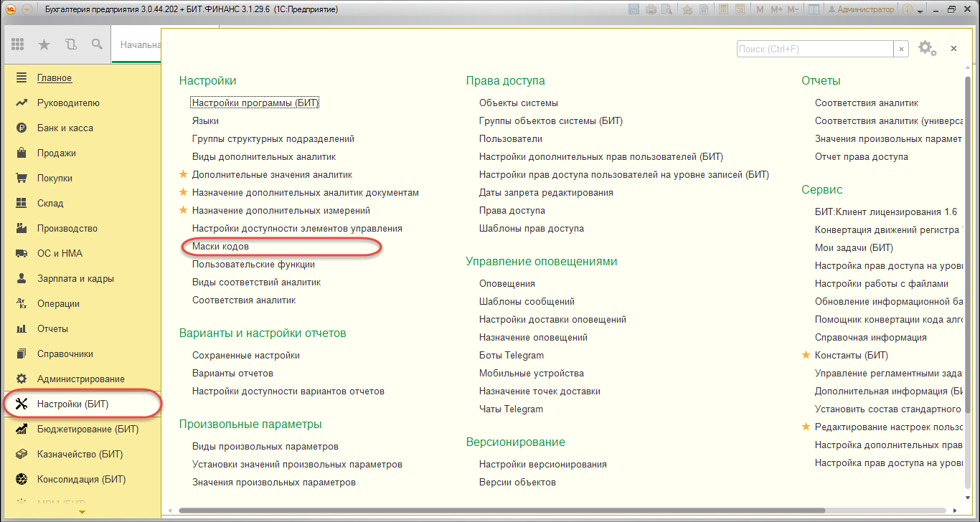This screenshot has height=522, width=980.
Task: Open Favorites star icon in top panel
Action: click(44, 44)
